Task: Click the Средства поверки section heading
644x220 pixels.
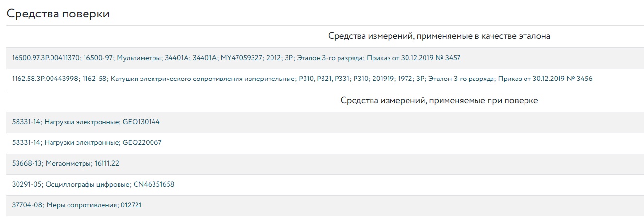Action: [x=58, y=14]
